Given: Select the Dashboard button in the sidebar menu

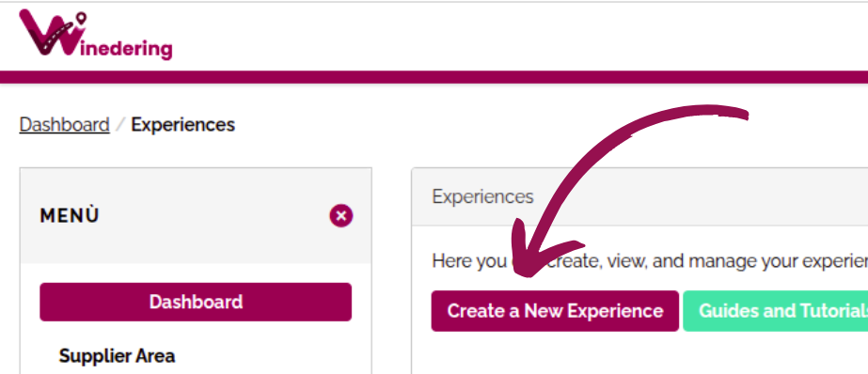Looking at the screenshot, I should [196, 302].
